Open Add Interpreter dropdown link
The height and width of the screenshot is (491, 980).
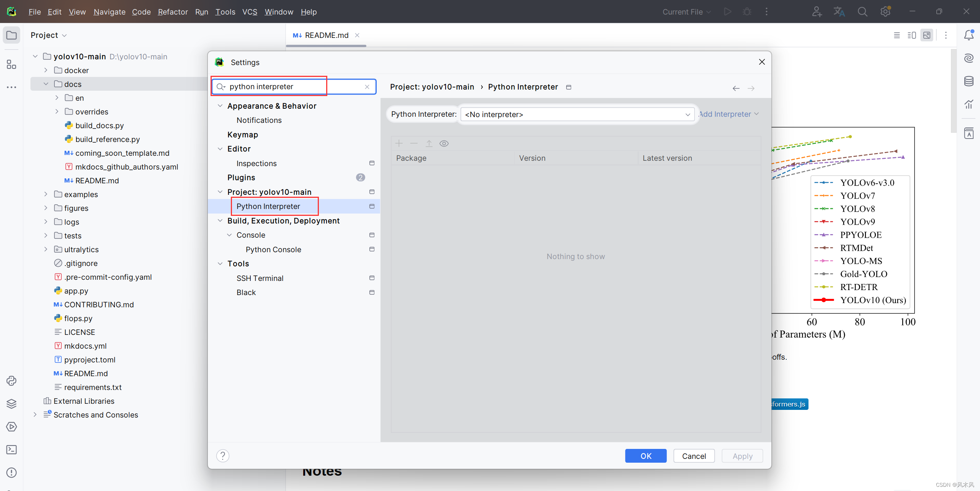[x=729, y=114]
